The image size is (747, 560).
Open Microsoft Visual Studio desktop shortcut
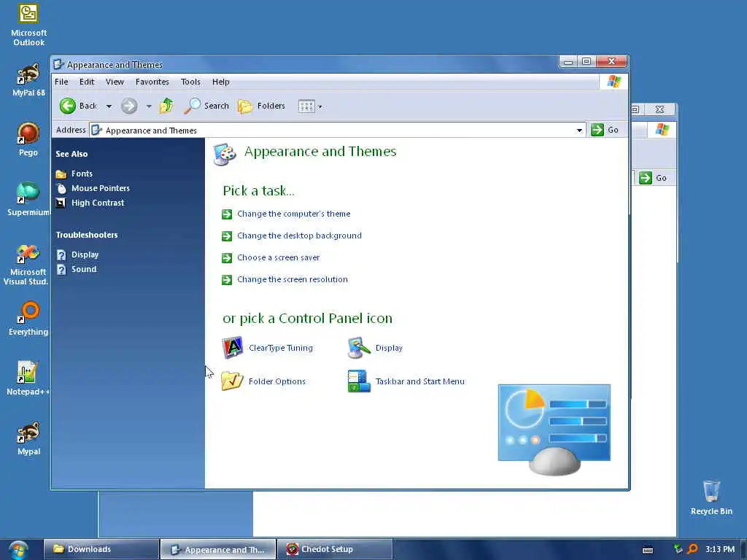coord(26,264)
